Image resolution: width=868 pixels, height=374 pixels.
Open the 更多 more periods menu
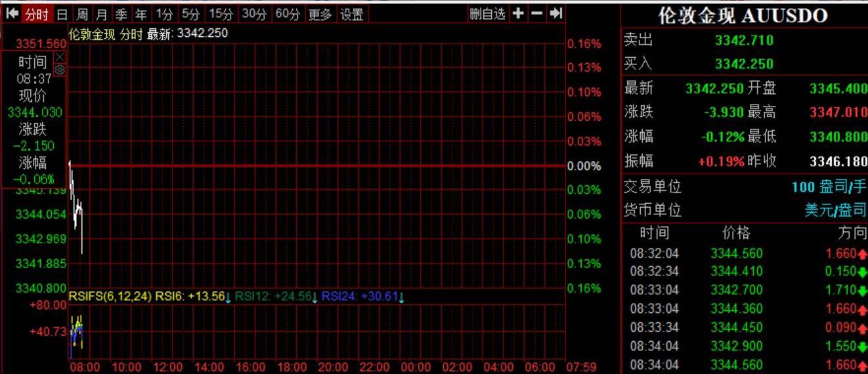[320, 14]
